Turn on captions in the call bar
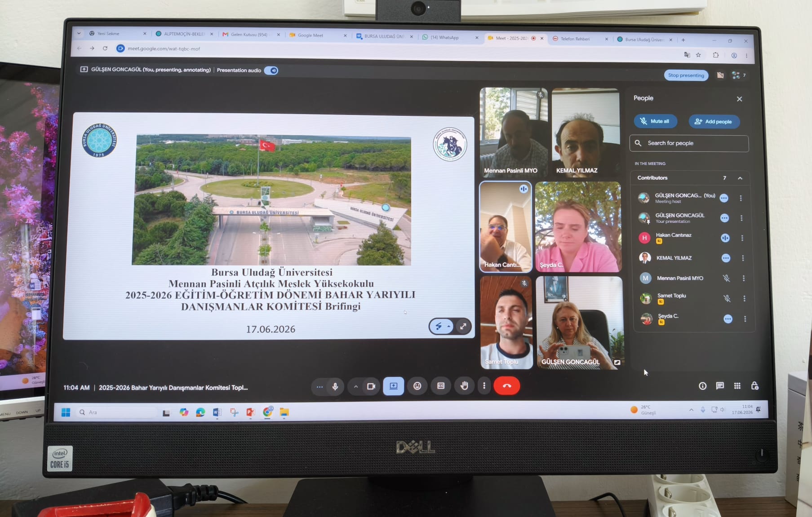 click(x=441, y=386)
